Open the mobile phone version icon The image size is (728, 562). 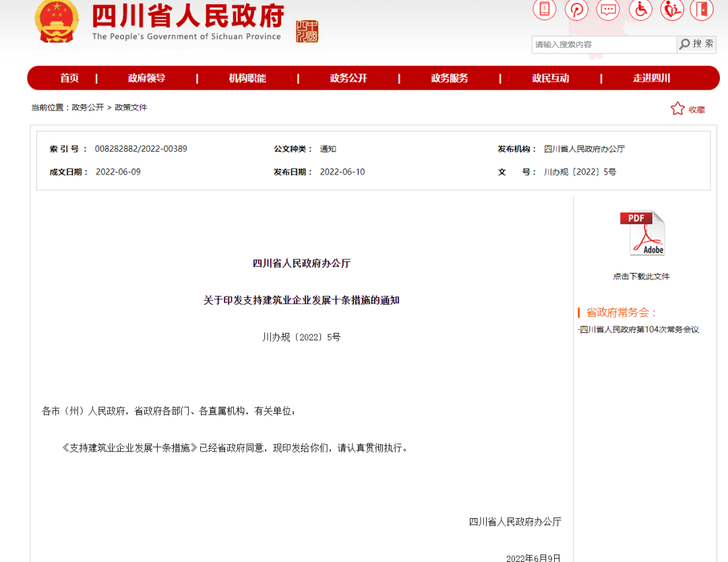[544, 9]
